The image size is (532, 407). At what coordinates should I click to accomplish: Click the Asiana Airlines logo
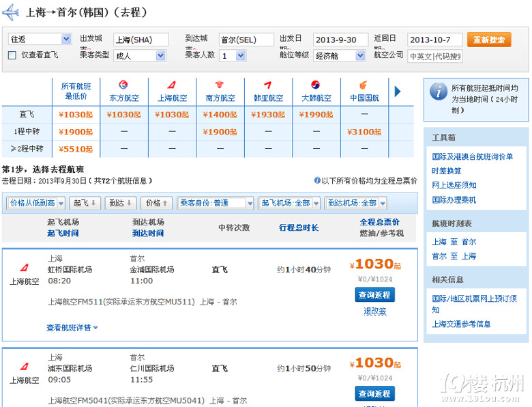pos(268,85)
